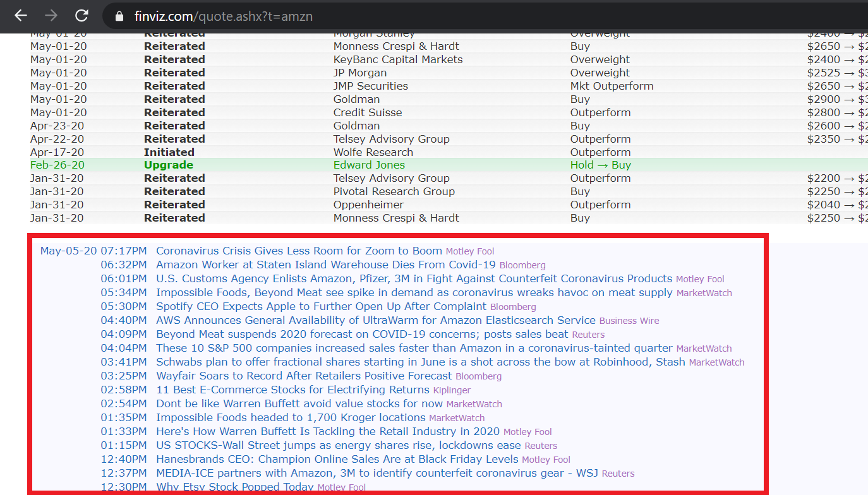Select the Pivotal Research Group cell

tap(394, 191)
